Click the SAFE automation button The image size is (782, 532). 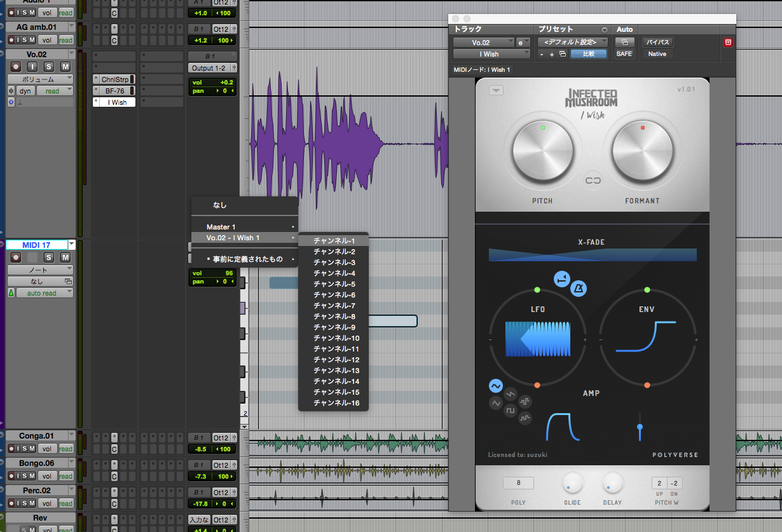pos(624,54)
